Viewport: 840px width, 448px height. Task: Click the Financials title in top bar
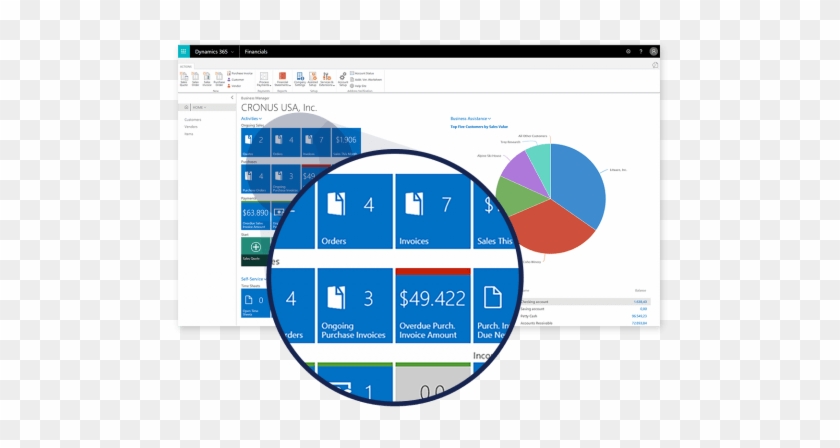coord(256,52)
